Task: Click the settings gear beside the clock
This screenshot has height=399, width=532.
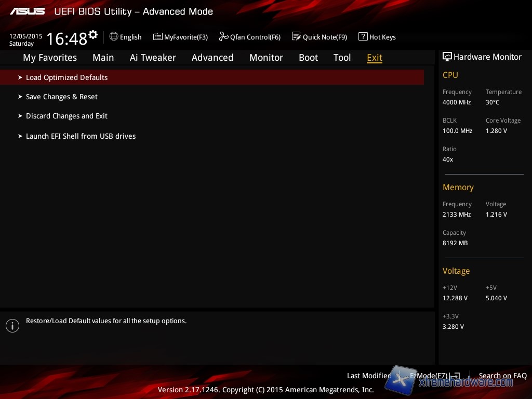Action: [93, 35]
